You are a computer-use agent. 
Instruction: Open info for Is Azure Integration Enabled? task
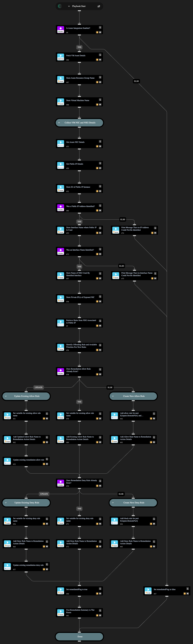tap(100, 28)
